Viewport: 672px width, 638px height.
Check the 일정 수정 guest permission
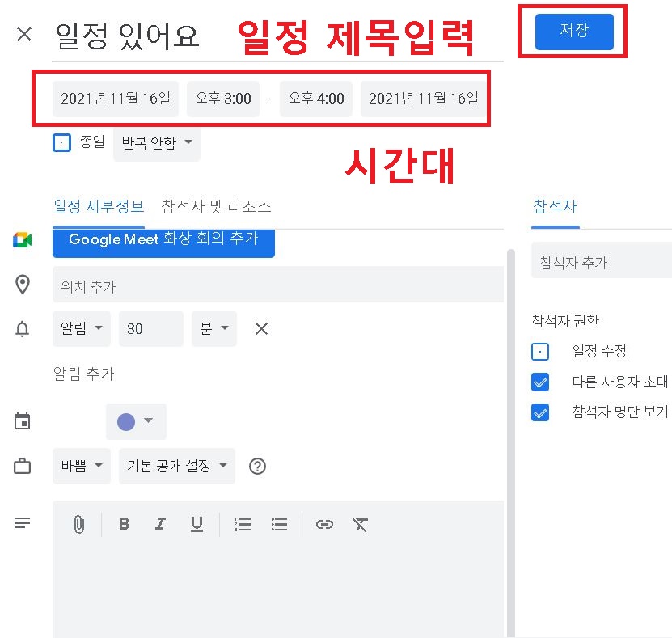tap(540, 352)
